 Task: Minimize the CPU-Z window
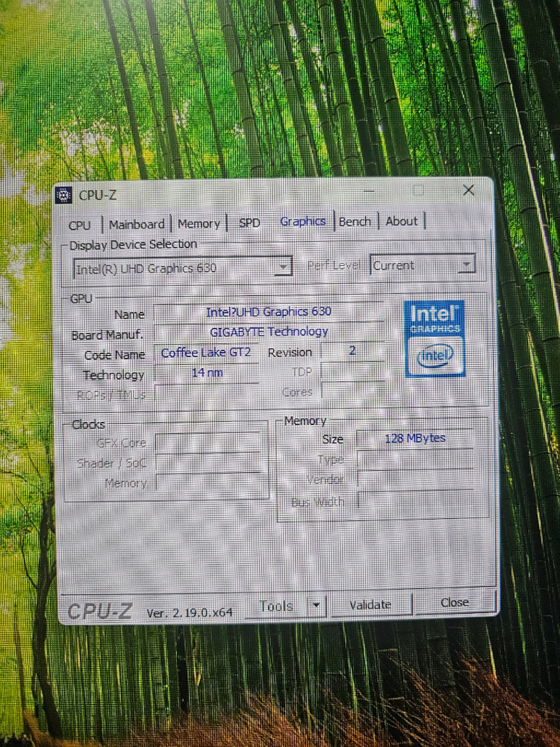(x=370, y=191)
